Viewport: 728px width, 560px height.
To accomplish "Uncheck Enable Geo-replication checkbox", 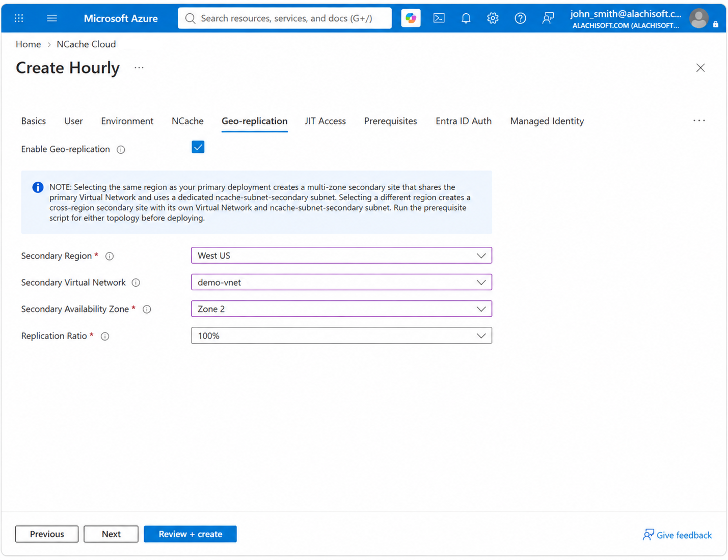I will pyautogui.click(x=198, y=147).
